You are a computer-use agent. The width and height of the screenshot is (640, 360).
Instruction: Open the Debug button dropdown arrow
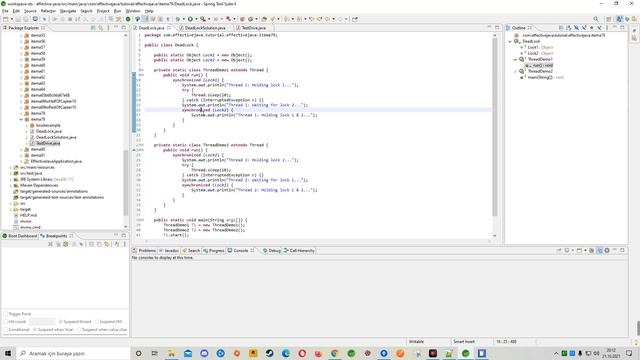click(x=184, y=19)
